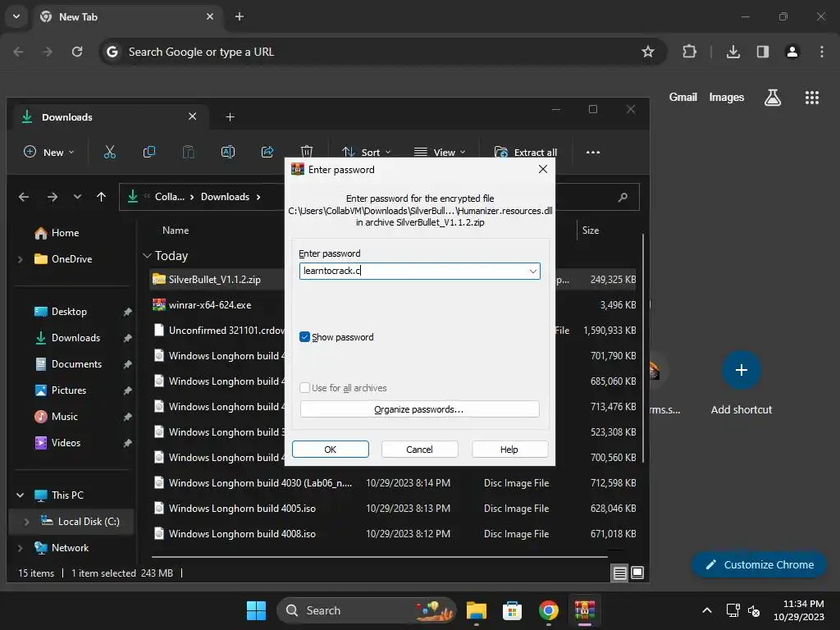This screenshot has width=840, height=630.
Task: Click the taskbar Search box
Action: (367, 610)
